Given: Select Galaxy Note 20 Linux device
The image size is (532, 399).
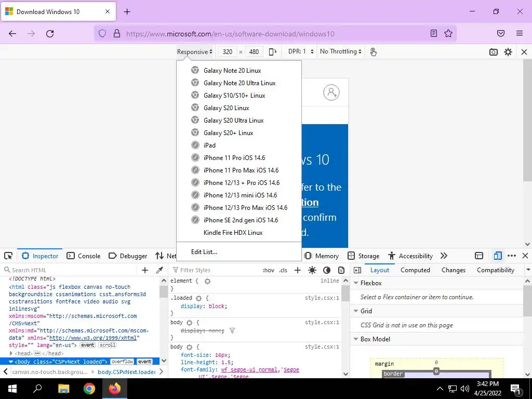Looking at the screenshot, I should [239, 71].
